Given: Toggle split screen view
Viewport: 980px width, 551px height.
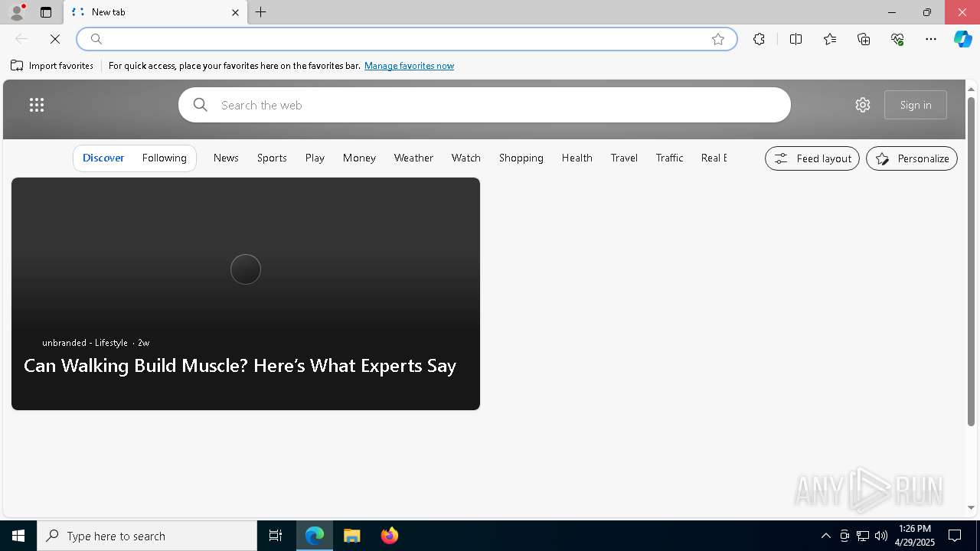Looking at the screenshot, I should coord(795,39).
